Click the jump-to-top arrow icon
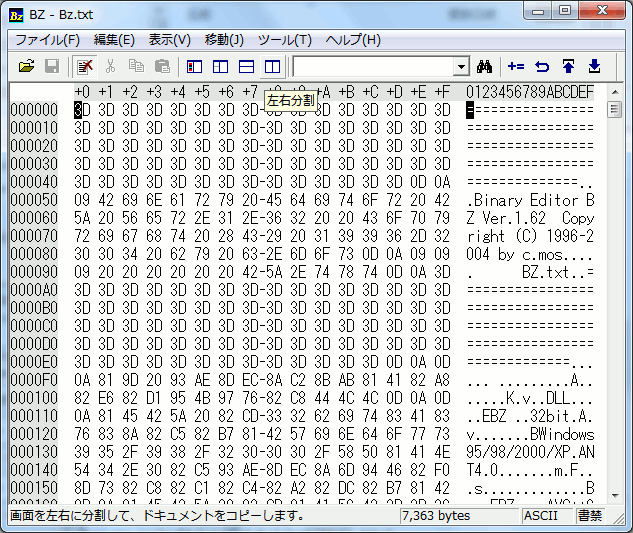The image size is (633, 533). pyautogui.click(x=568, y=66)
